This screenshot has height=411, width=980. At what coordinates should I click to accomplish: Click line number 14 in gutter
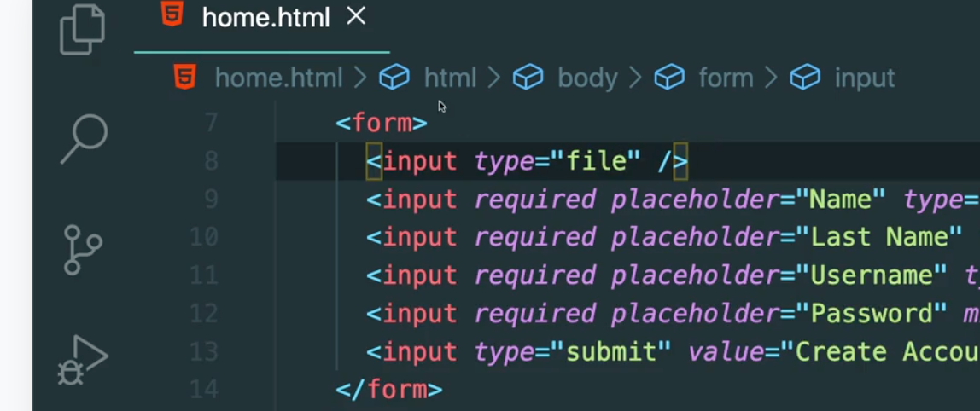(204, 390)
